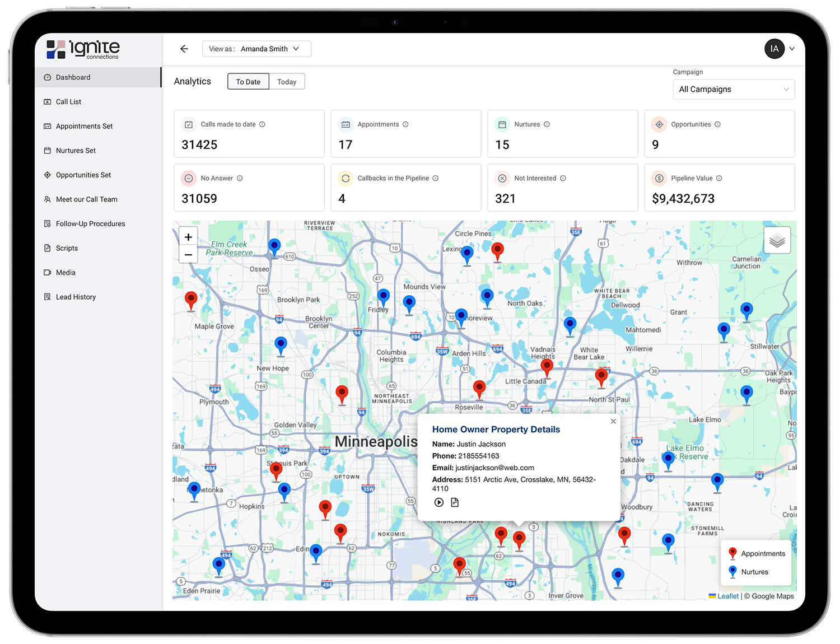
Task: Open Media in the sidebar
Action: tap(98, 273)
